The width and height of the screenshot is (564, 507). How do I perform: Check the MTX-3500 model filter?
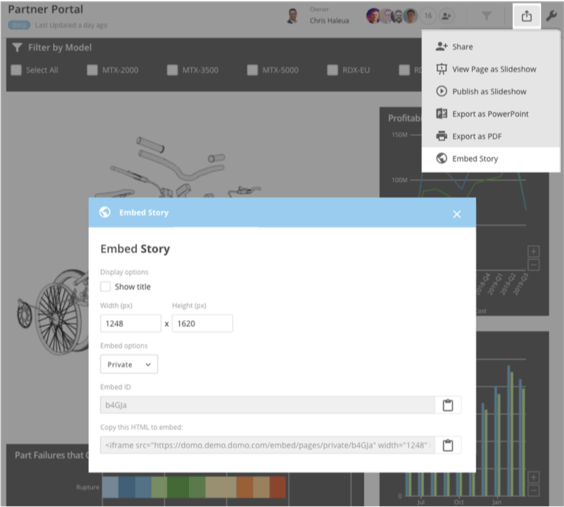coord(172,70)
